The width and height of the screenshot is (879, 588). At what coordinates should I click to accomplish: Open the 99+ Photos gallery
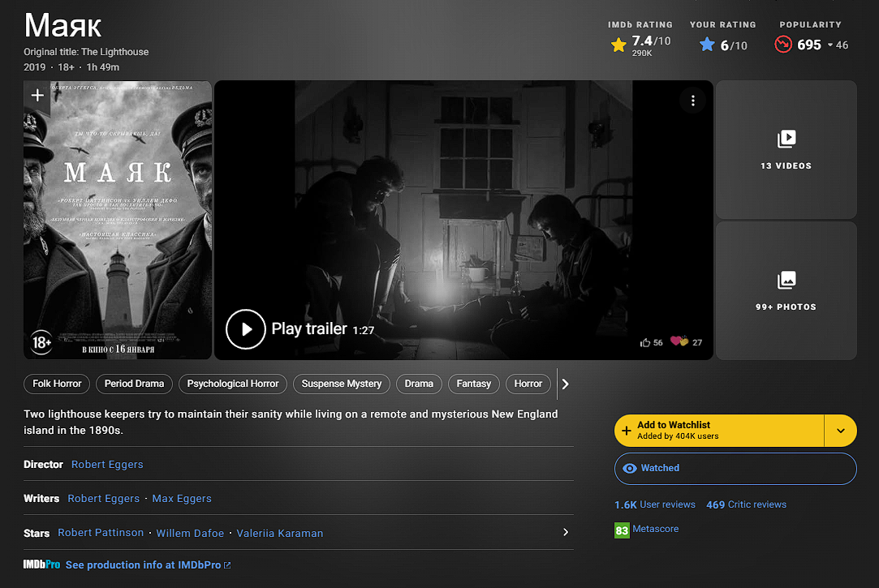click(x=786, y=290)
